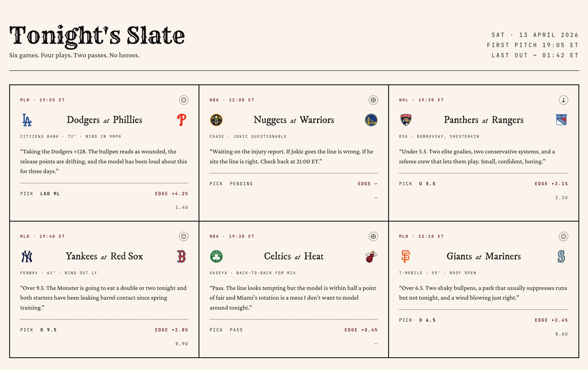Image resolution: width=588 pixels, height=370 pixels.
Task: Click the basketball icon on Celtics card
Action: [373, 237]
